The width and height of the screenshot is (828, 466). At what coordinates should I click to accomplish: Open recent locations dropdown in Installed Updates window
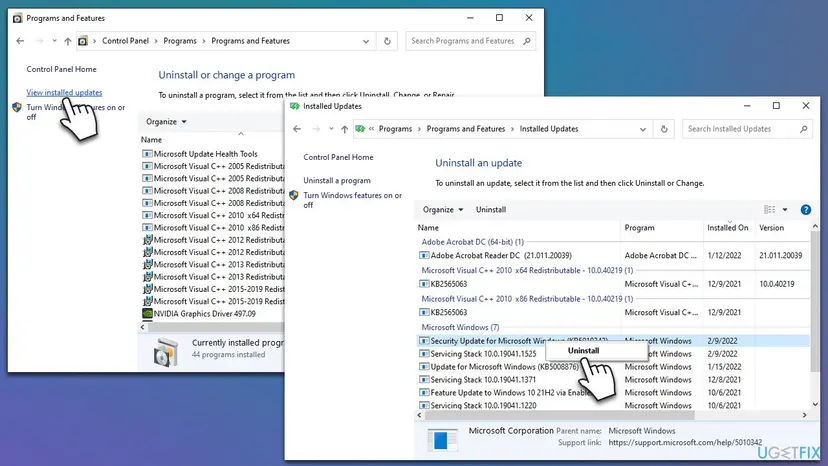pos(331,129)
